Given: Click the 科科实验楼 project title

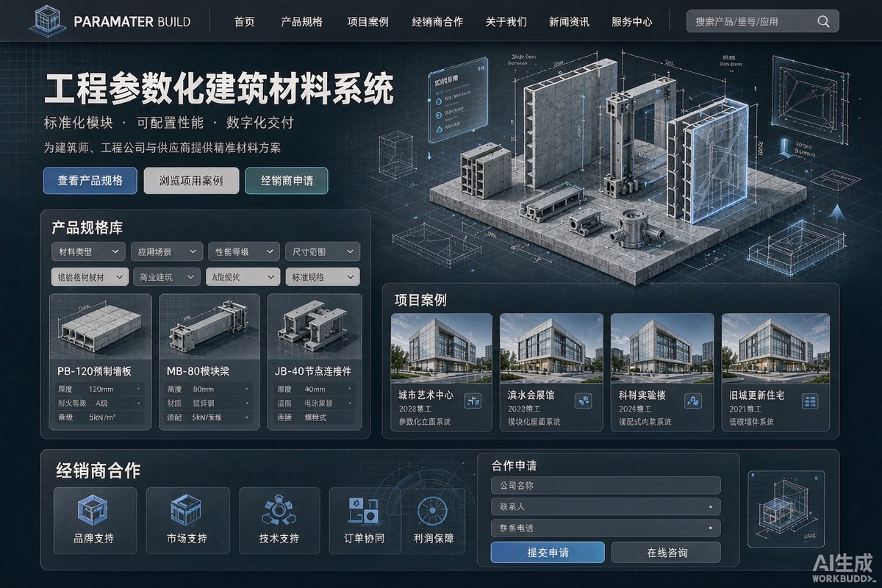Looking at the screenshot, I should [x=642, y=395].
